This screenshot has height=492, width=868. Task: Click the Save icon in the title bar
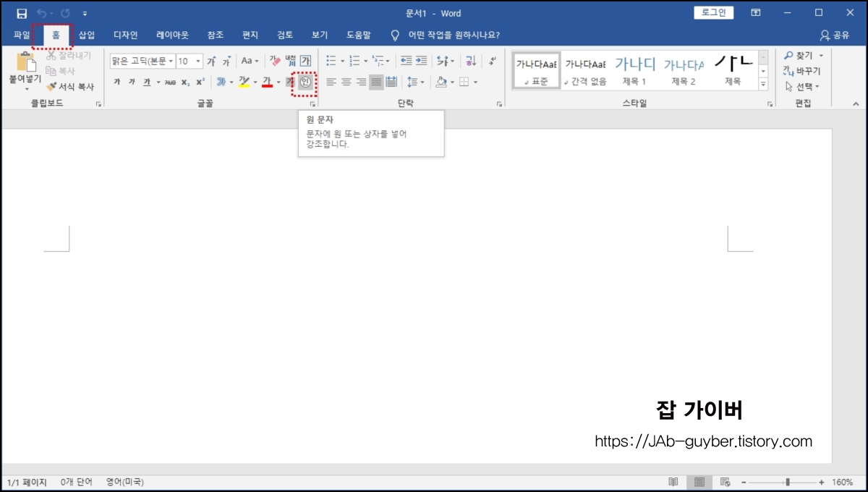22,14
